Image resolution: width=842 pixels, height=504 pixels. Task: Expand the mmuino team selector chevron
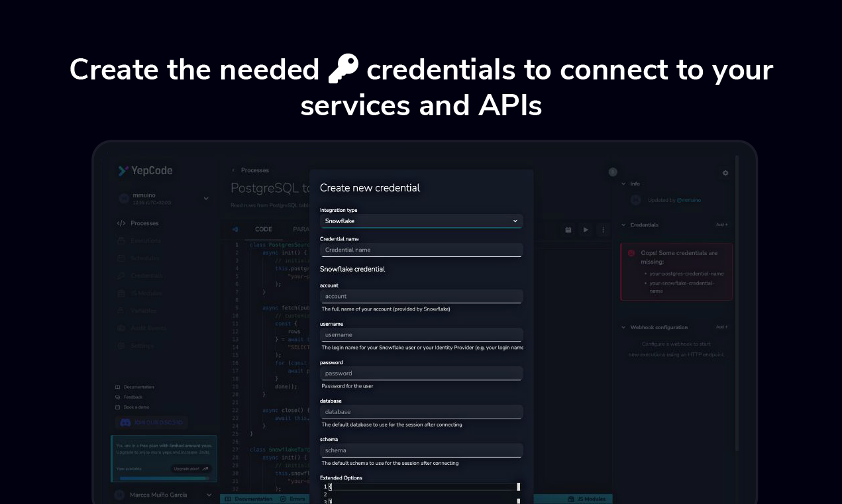pos(206,198)
